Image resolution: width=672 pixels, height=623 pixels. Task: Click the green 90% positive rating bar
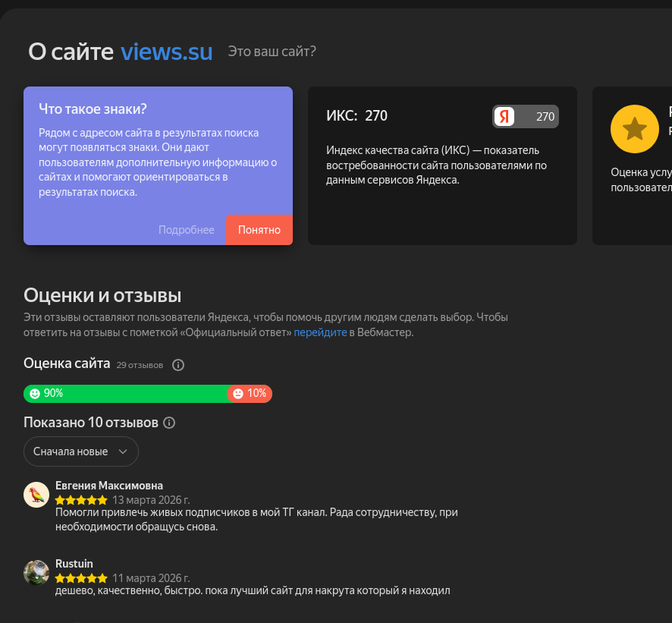click(x=125, y=394)
